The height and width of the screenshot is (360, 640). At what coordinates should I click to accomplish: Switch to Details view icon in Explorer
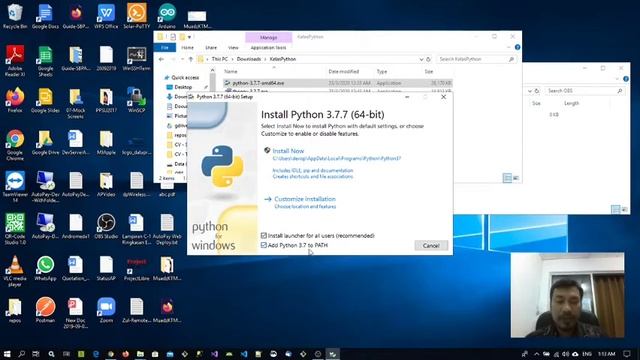[507, 178]
